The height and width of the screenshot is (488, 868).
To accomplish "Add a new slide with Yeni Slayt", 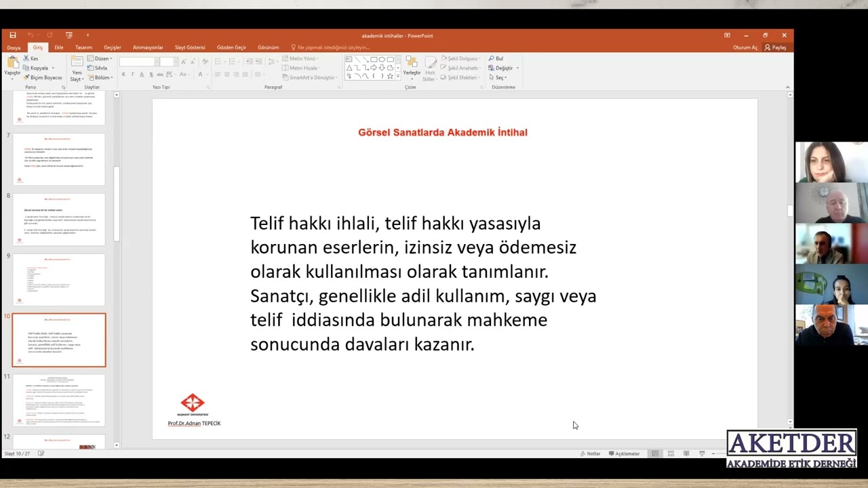I will pyautogui.click(x=77, y=68).
